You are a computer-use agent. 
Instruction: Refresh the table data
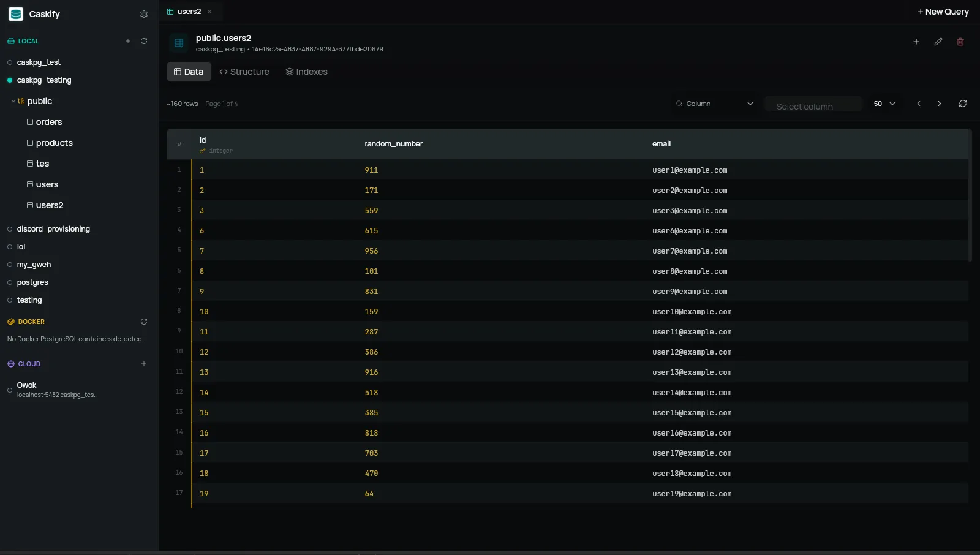[x=963, y=104]
